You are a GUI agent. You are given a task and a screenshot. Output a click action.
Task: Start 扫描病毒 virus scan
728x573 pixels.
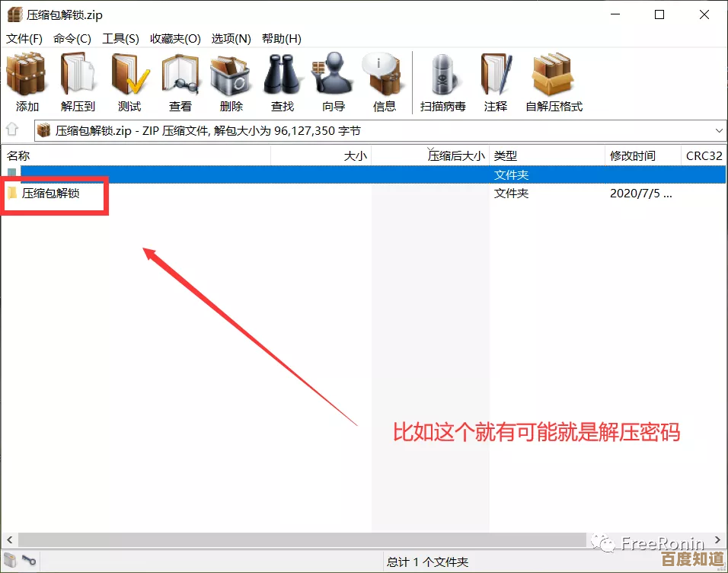[443, 82]
